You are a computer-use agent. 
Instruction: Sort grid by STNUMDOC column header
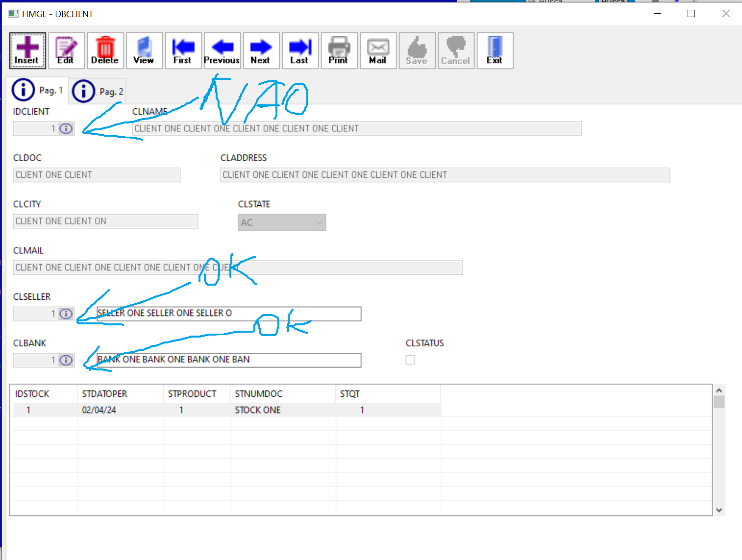click(x=283, y=394)
